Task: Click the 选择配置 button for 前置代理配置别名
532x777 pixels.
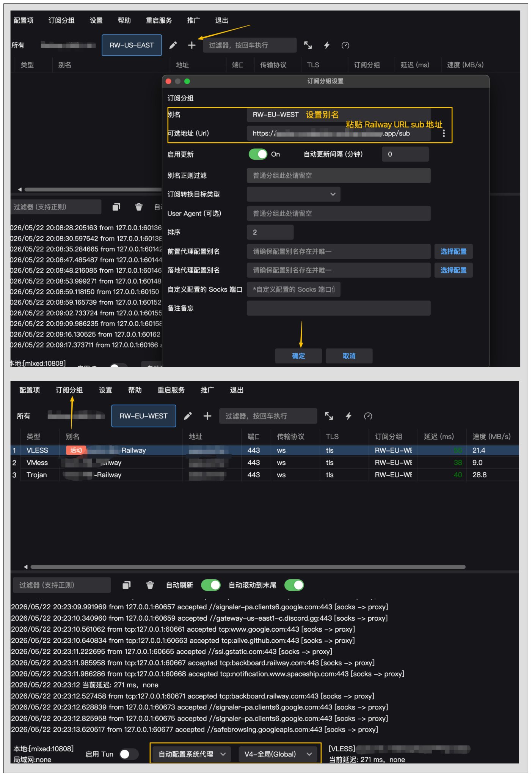Action: 454,251
